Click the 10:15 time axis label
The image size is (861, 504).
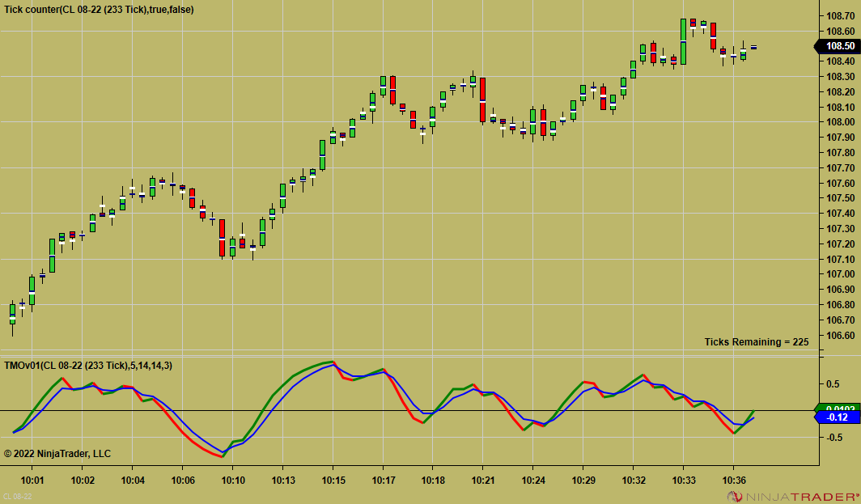pyautogui.click(x=333, y=481)
